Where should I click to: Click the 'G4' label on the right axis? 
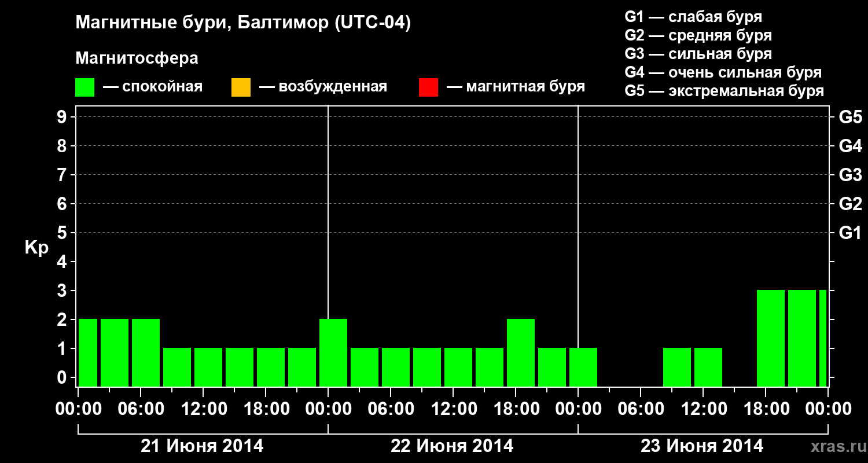click(x=850, y=146)
